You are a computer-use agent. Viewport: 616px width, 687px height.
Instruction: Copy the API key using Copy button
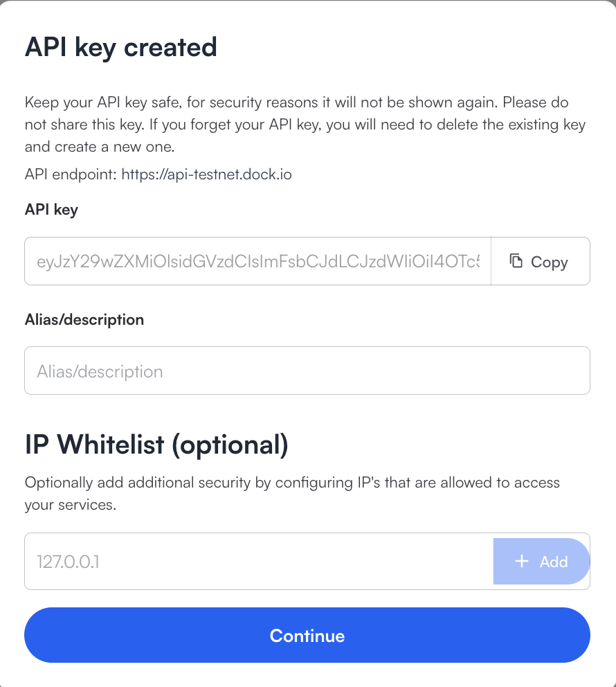(541, 261)
